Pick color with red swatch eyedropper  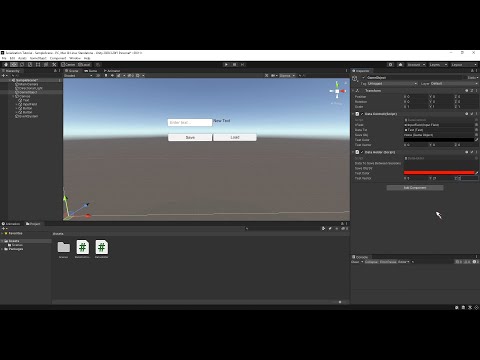coord(476,173)
